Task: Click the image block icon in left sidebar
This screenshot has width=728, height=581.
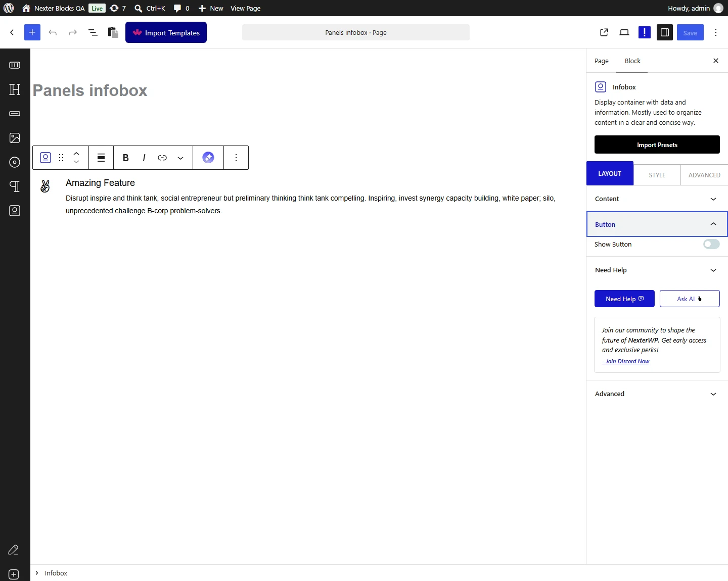Action: pos(15,138)
